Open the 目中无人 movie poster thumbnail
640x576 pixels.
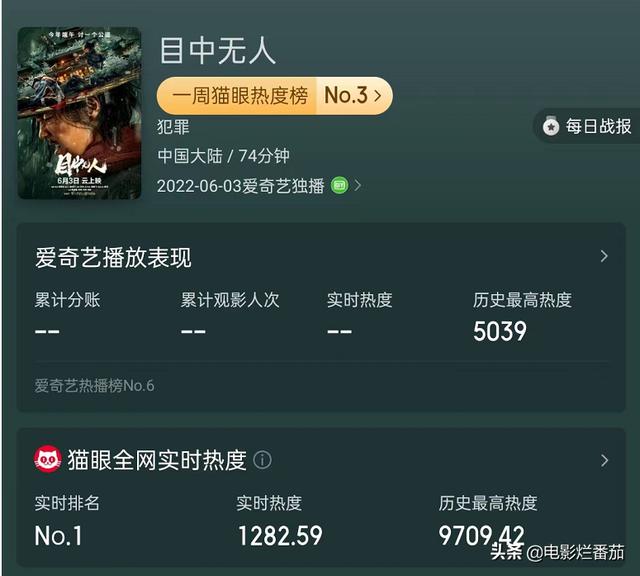[x=79, y=113]
